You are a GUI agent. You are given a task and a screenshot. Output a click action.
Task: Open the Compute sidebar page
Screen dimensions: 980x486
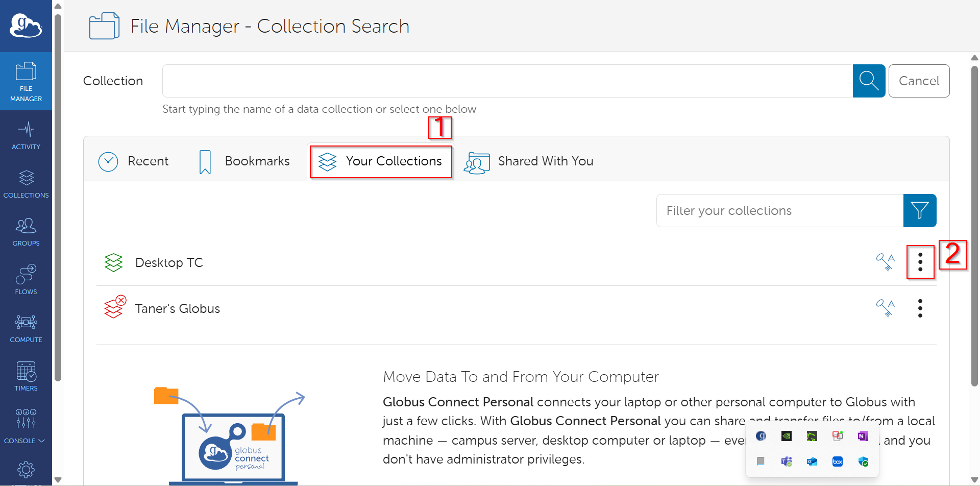pyautogui.click(x=26, y=328)
